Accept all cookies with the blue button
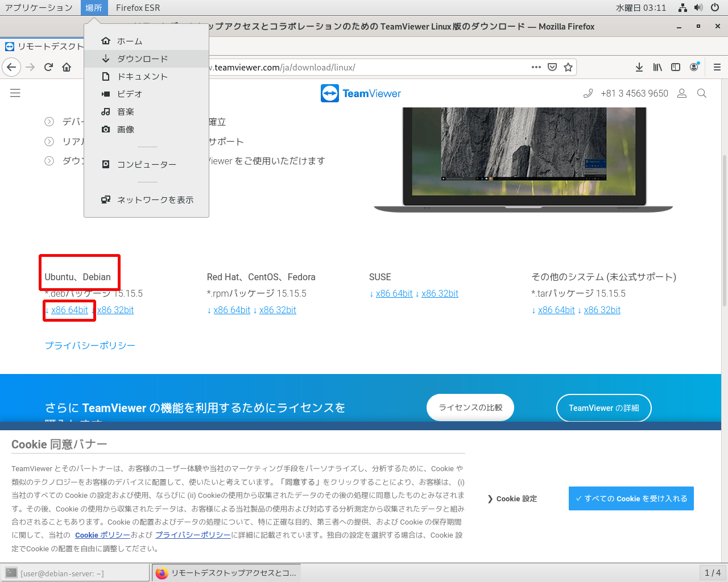The image size is (728, 582). [631, 498]
